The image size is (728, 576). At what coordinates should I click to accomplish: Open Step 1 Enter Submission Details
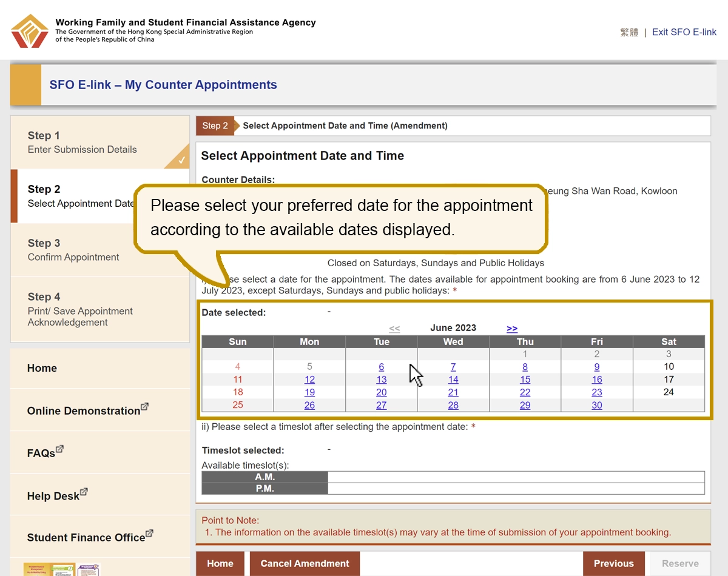[x=82, y=142]
